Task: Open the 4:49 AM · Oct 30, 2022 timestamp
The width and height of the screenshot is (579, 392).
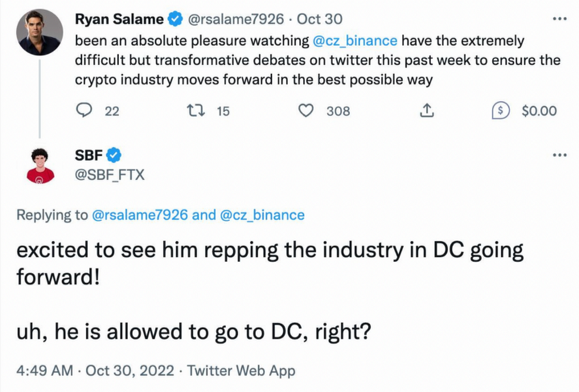Action: [x=95, y=371]
